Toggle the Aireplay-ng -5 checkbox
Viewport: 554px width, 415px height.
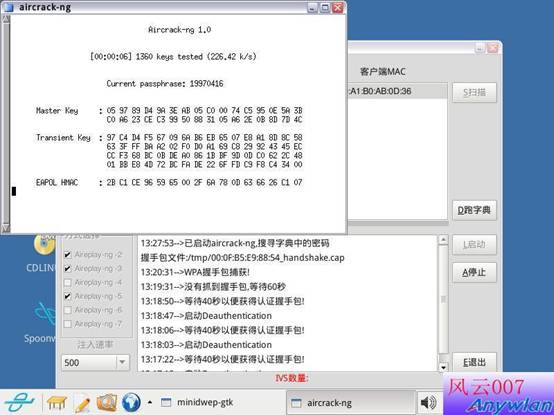[67, 296]
